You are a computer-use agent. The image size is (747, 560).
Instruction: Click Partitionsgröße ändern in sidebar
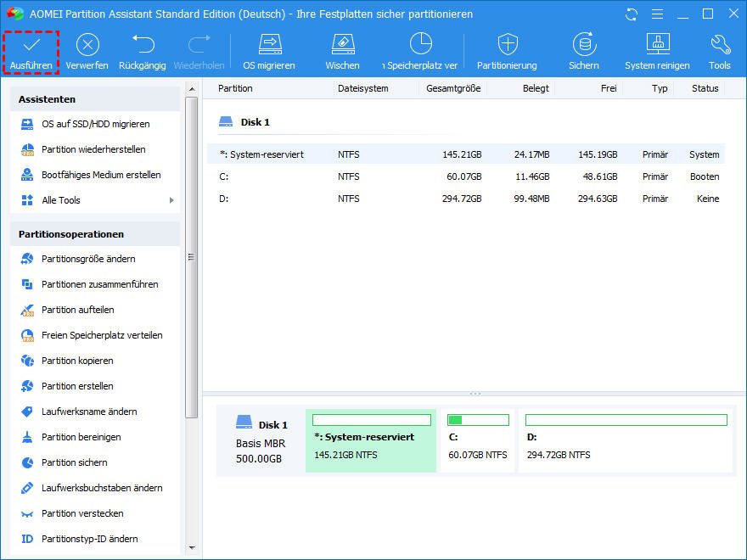point(88,259)
